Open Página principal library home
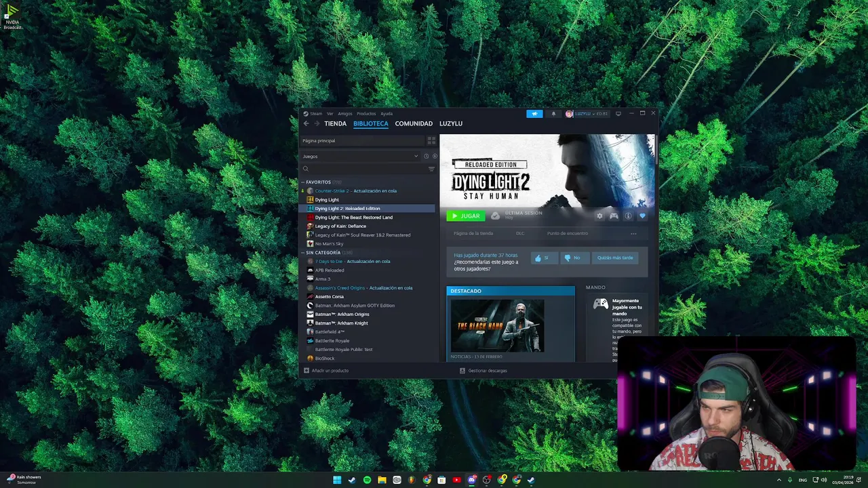The height and width of the screenshot is (488, 868). pyautogui.click(x=363, y=140)
